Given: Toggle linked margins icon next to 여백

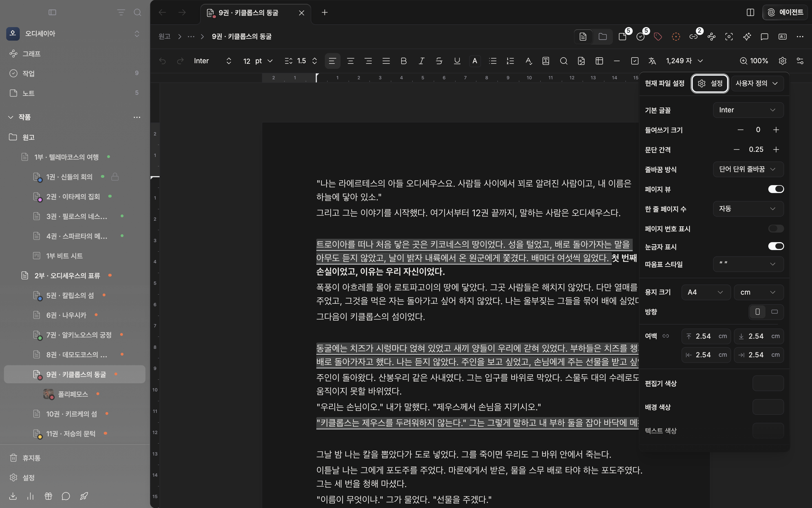Looking at the screenshot, I should pyautogui.click(x=666, y=336).
